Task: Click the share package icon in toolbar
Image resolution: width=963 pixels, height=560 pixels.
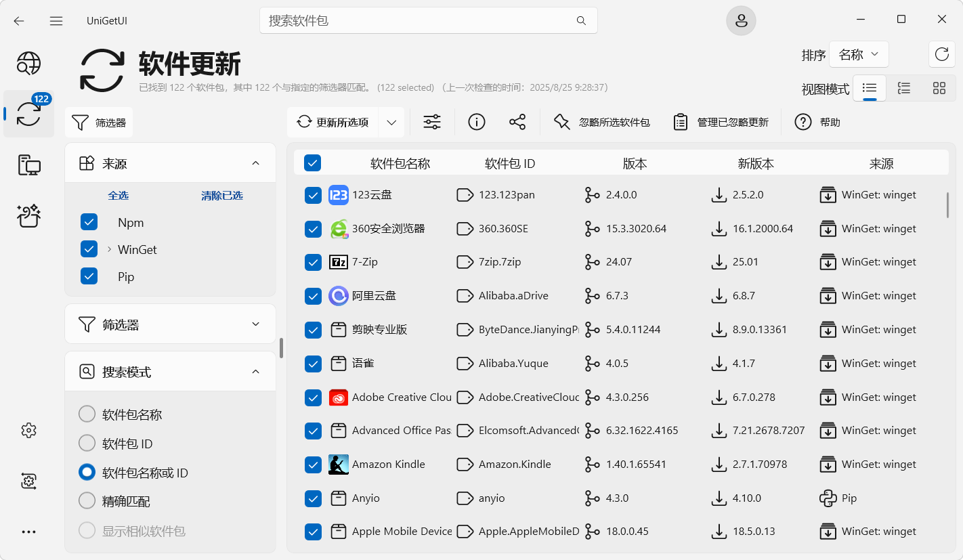Action: 517,122
